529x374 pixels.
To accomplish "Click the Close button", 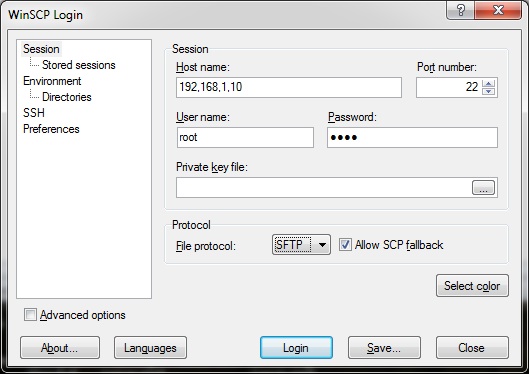I will pyautogui.click(x=472, y=348).
